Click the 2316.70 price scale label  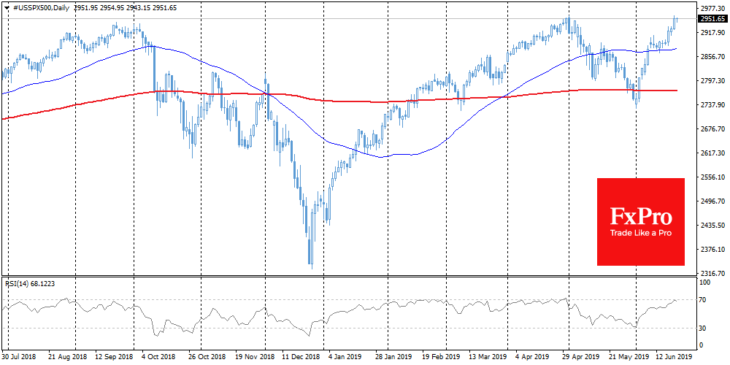(712, 273)
